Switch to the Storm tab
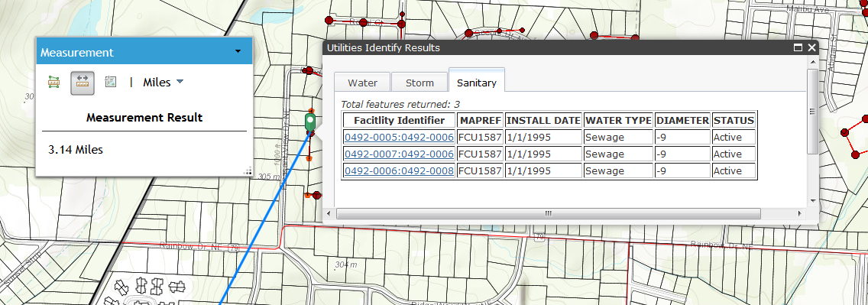 coord(419,83)
